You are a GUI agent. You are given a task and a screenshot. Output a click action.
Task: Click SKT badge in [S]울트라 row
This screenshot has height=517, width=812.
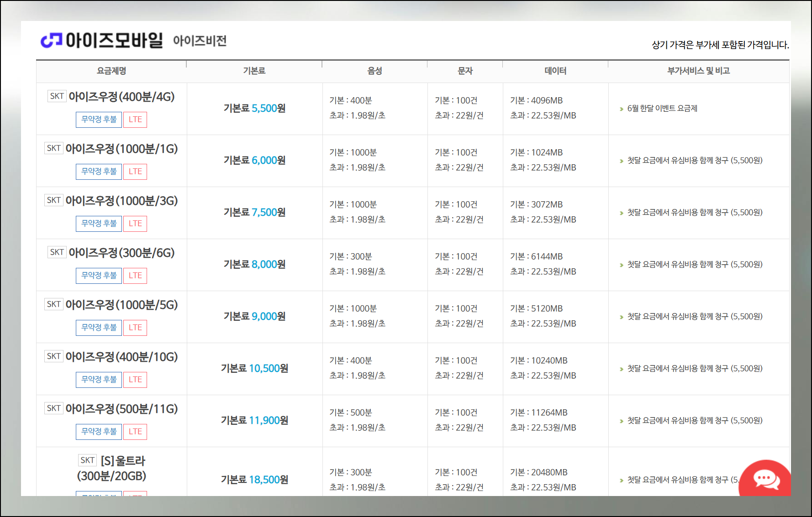click(87, 460)
